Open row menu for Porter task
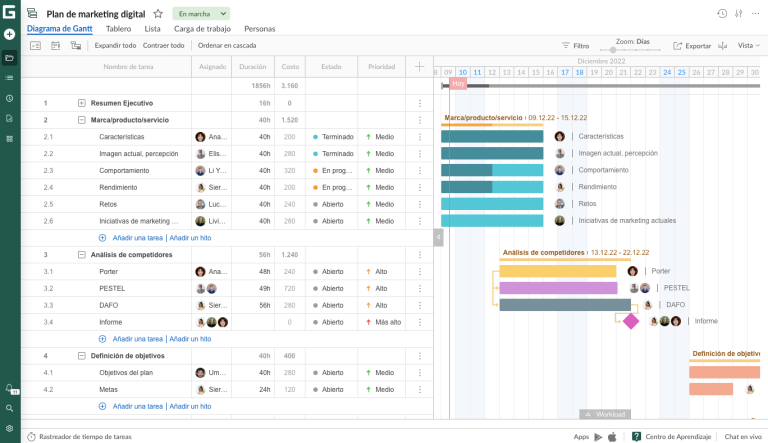This screenshot has width=768, height=443. point(420,271)
